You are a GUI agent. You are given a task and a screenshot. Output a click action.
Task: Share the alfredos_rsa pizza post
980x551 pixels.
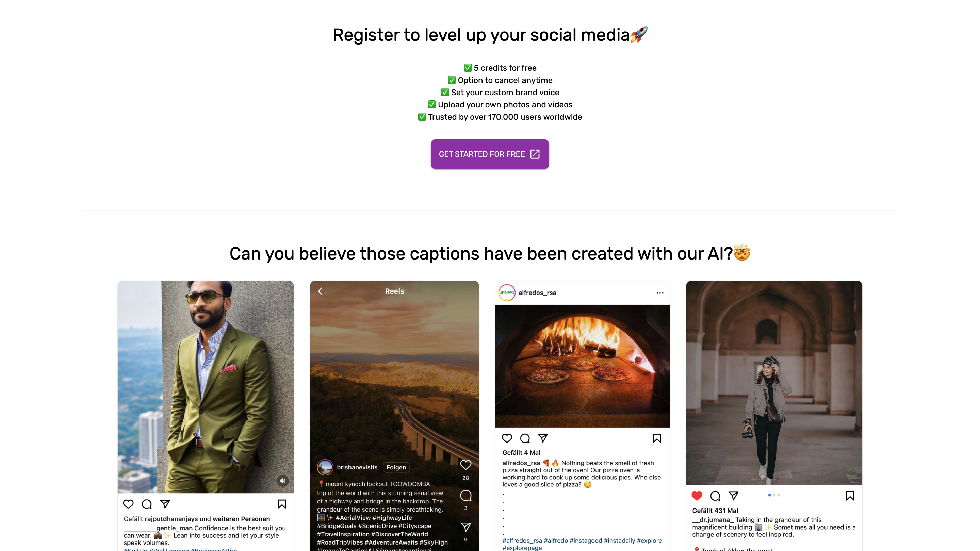(543, 438)
